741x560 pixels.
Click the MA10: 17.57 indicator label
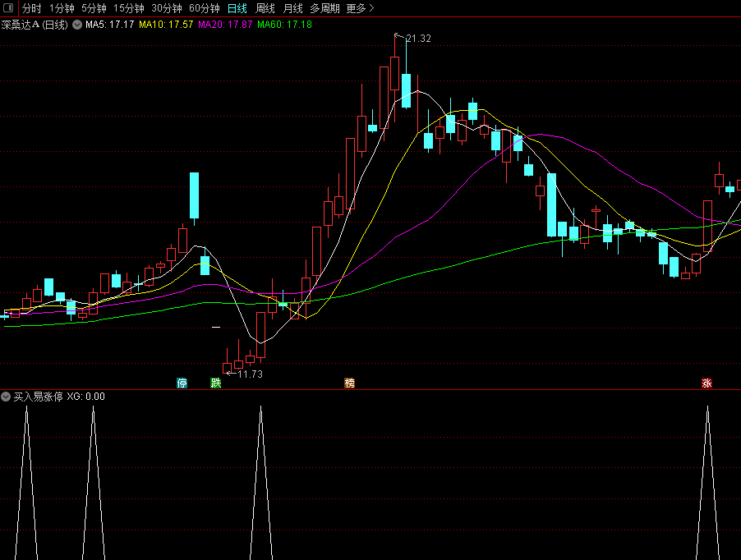tap(166, 25)
